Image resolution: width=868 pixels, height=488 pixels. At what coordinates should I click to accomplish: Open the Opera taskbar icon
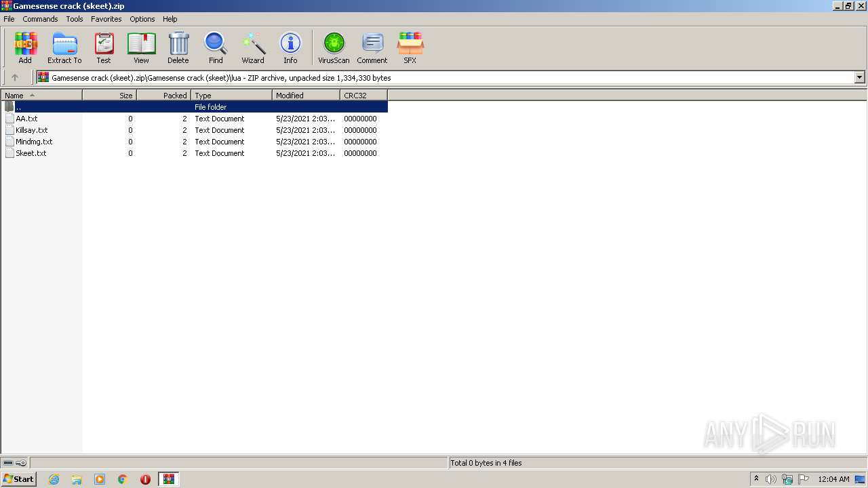pyautogui.click(x=145, y=479)
